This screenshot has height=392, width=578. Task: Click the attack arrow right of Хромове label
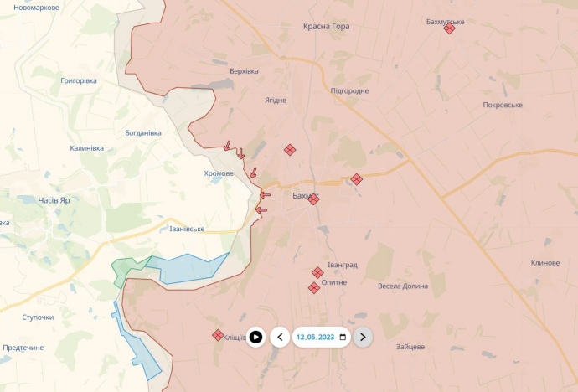(253, 173)
